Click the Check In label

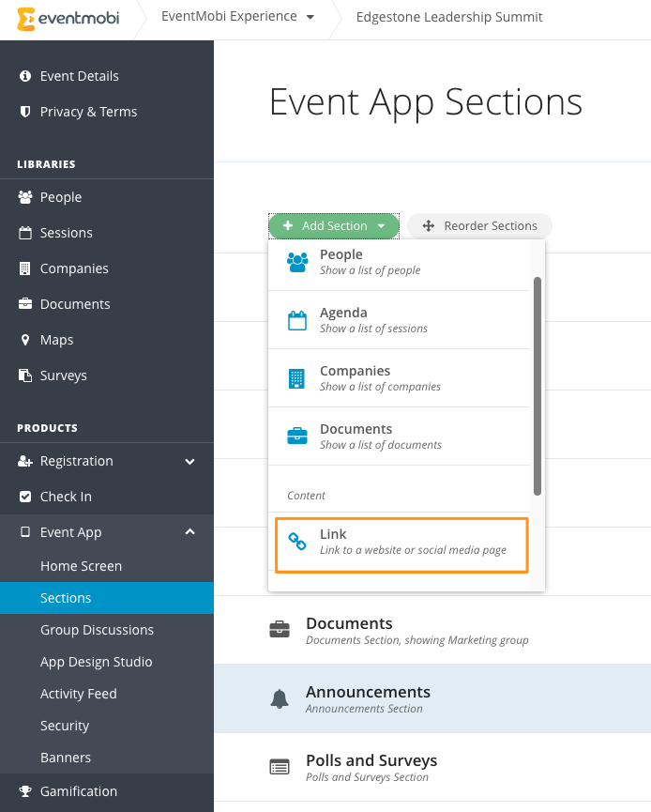click(66, 497)
